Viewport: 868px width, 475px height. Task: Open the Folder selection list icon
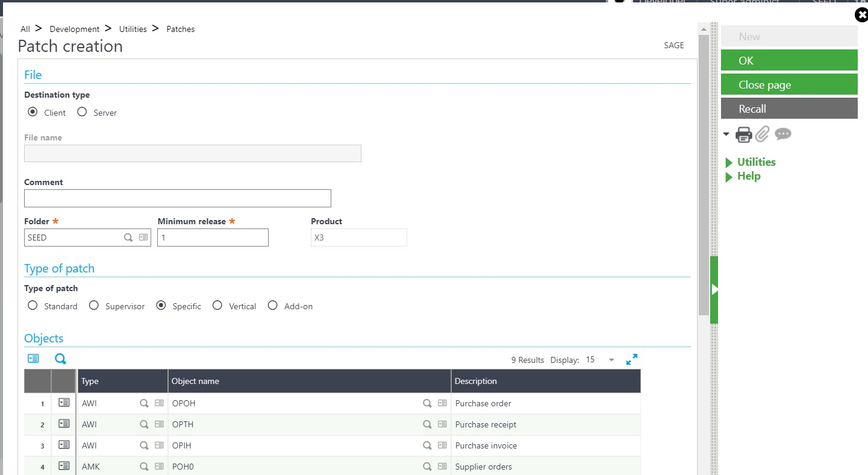click(x=143, y=237)
